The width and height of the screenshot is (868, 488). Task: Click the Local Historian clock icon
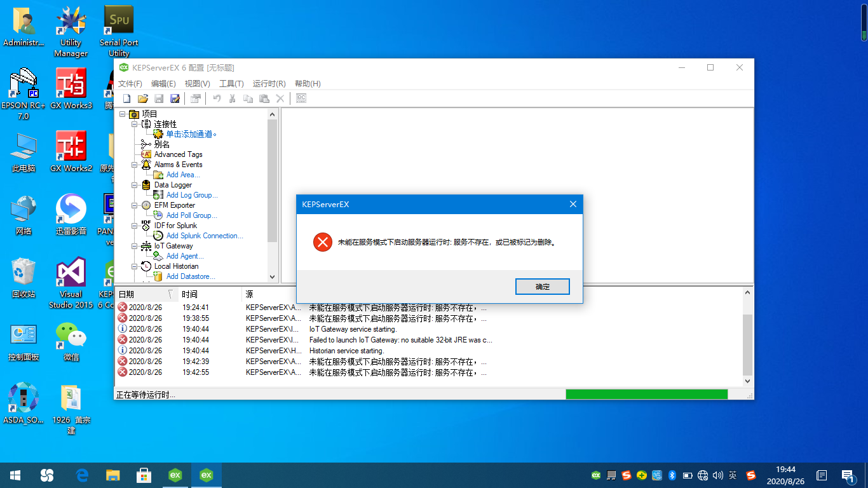tap(146, 266)
